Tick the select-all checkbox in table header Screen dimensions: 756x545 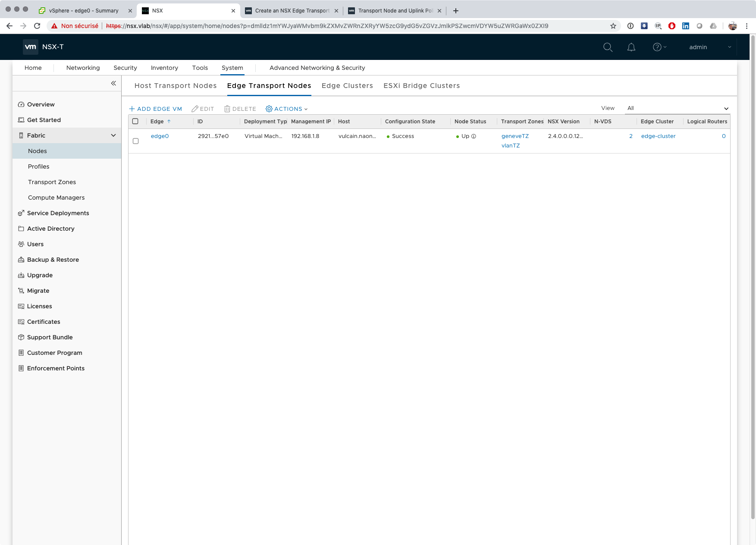135,122
